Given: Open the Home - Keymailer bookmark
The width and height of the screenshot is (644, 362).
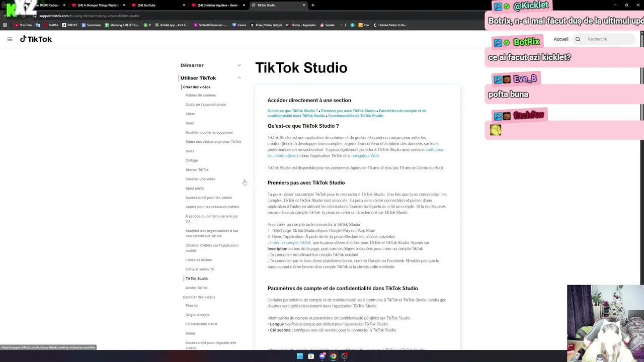Looking at the screenshot, I should [301, 25].
